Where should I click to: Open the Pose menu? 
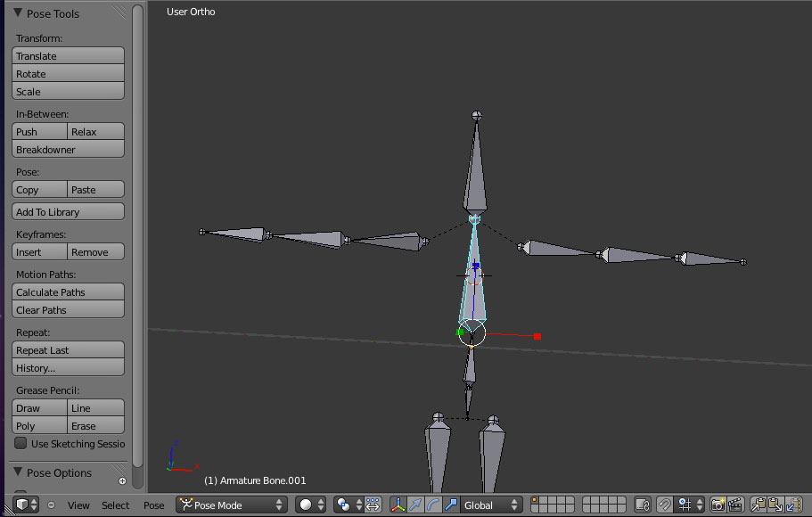(153, 505)
